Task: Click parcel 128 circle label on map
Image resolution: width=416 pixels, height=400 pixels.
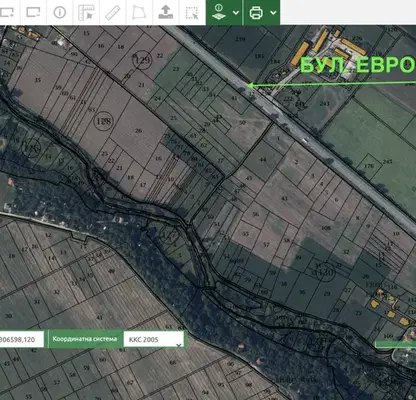Action: pyautogui.click(x=104, y=121)
